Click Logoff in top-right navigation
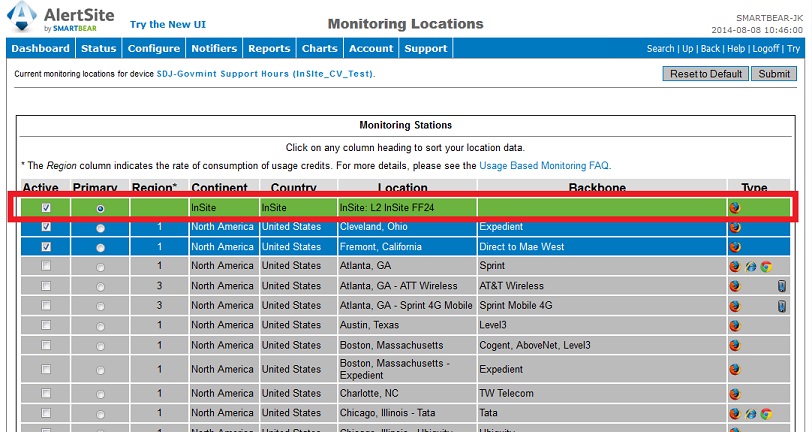The image size is (812, 432). click(766, 48)
